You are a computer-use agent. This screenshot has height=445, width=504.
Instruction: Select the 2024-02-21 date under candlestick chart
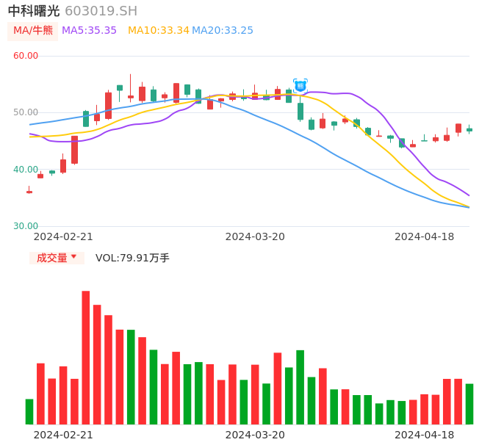coord(63,236)
